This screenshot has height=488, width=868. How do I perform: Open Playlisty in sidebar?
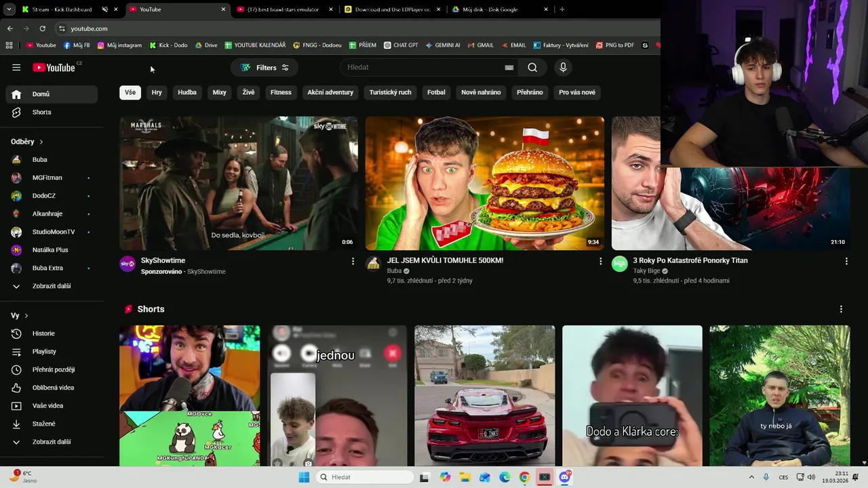point(52,352)
